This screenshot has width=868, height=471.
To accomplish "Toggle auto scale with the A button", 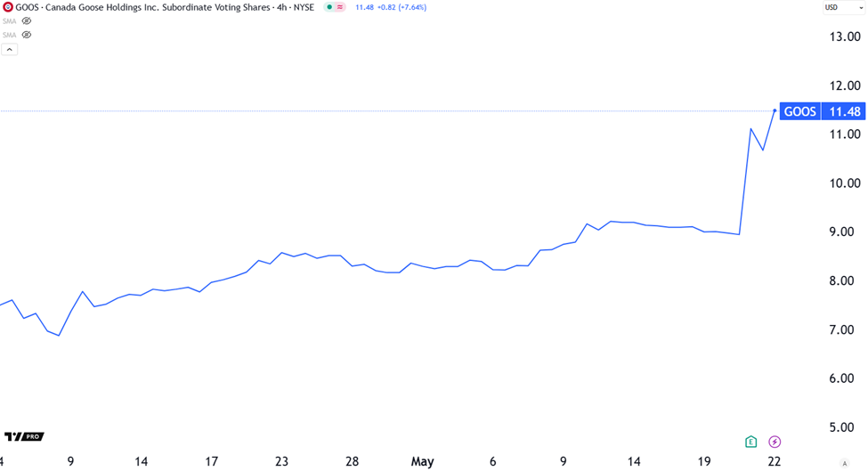I will [x=844, y=464].
